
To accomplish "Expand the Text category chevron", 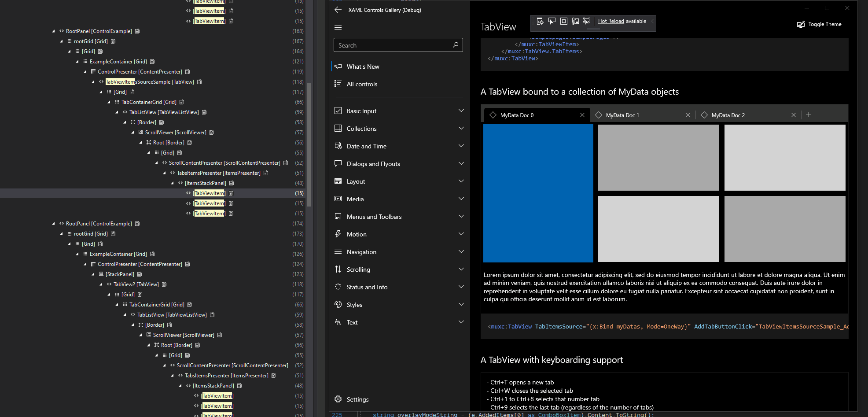I will click(461, 322).
